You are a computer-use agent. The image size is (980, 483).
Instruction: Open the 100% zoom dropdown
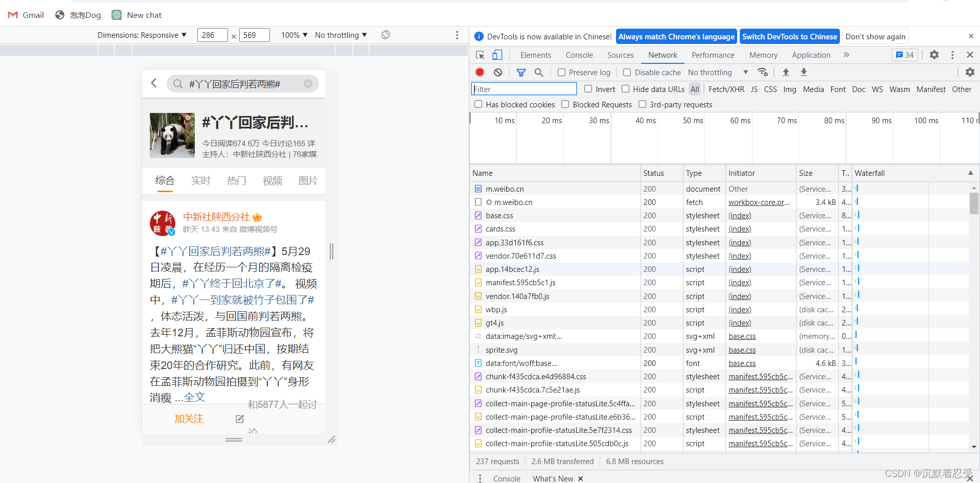tap(294, 35)
